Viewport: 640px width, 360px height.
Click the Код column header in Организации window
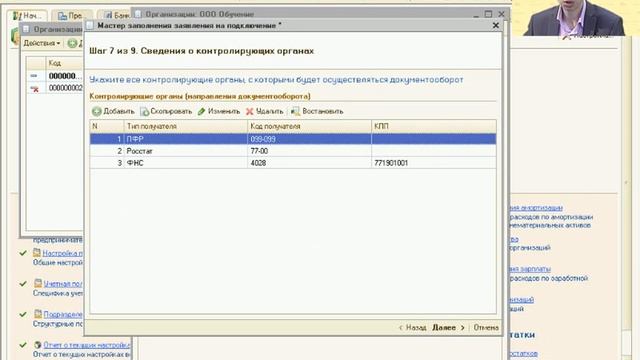(x=64, y=63)
